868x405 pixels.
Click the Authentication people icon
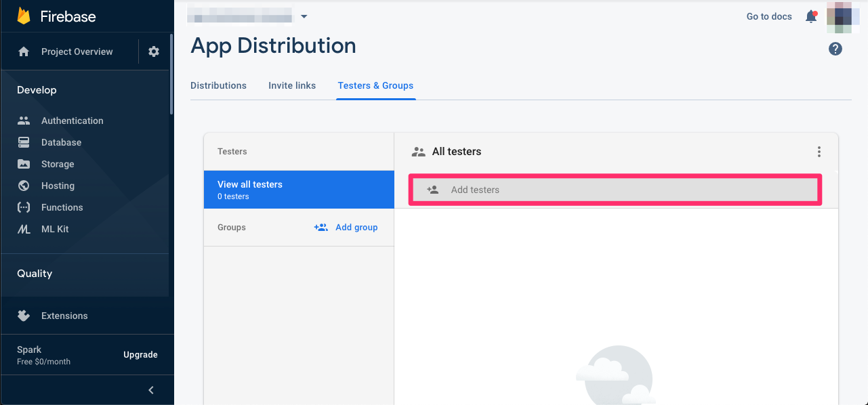click(x=24, y=121)
